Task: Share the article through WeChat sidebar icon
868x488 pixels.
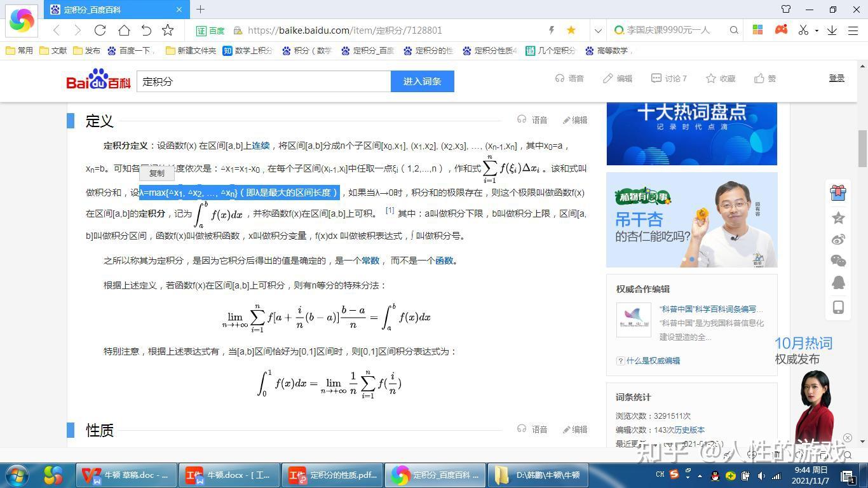Action: [x=838, y=261]
